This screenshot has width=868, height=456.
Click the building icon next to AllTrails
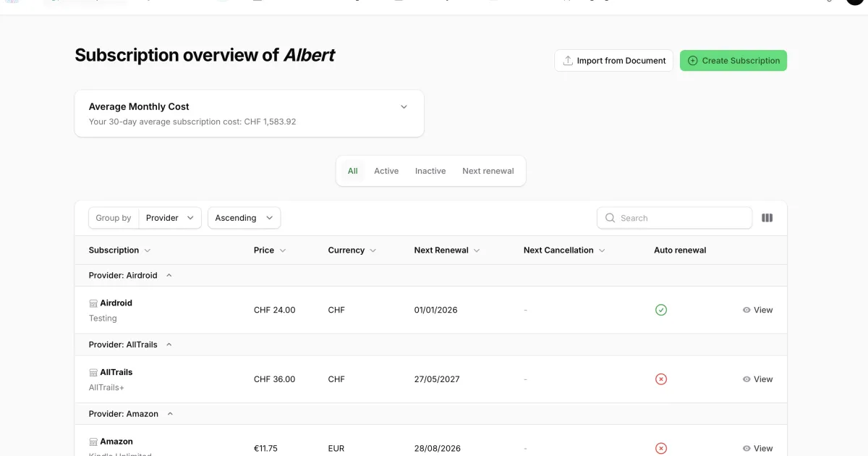pyautogui.click(x=93, y=373)
